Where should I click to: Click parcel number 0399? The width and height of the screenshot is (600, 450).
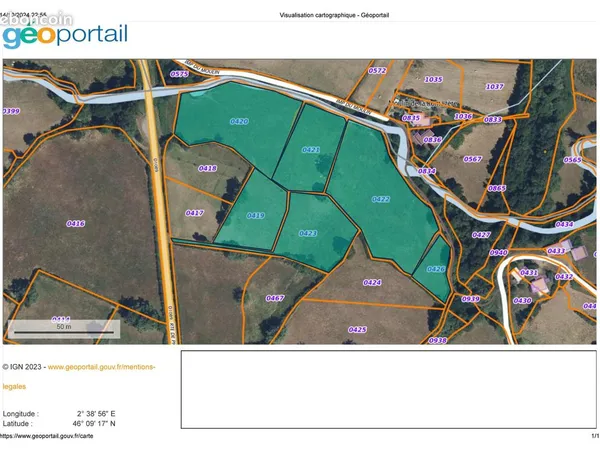click(x=11, y=111)
